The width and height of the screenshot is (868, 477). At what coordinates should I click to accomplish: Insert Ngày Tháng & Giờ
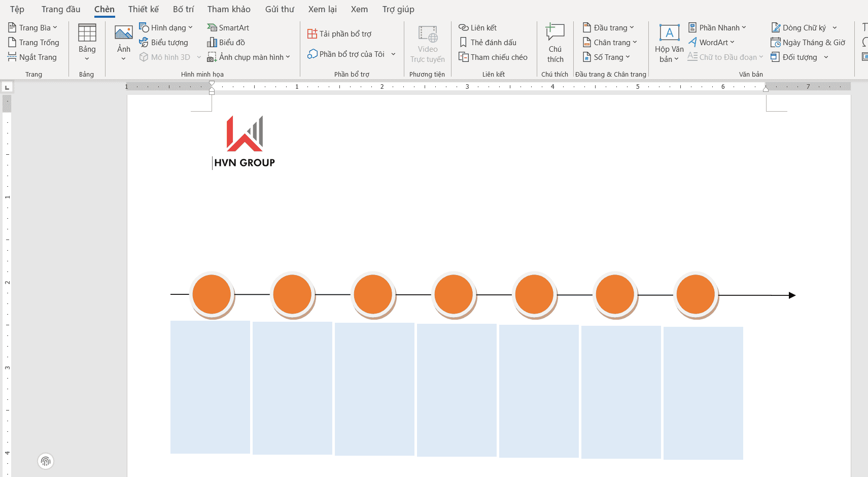pos(808,43)
